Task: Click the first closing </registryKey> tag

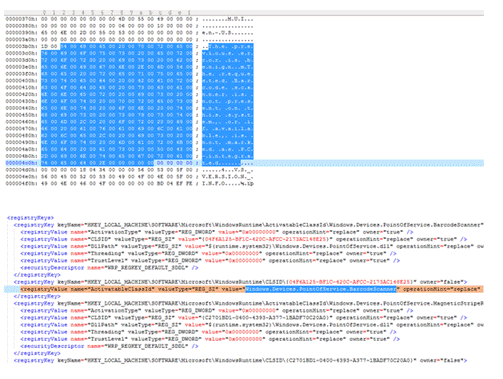Action: tap(37, 275)
